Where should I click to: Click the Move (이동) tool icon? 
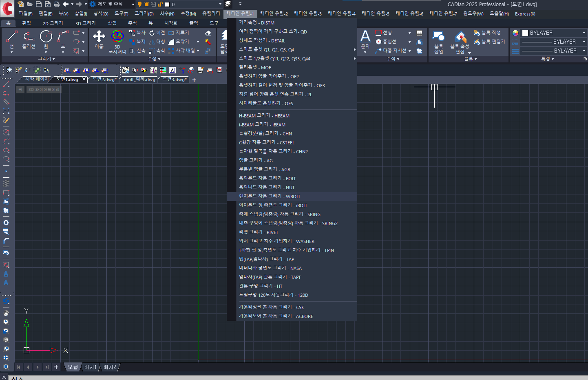tap(99, 37)
